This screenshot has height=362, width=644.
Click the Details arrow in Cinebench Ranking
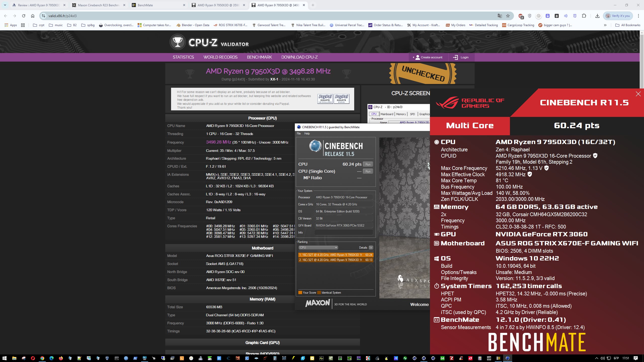click(x=371, y=248)
